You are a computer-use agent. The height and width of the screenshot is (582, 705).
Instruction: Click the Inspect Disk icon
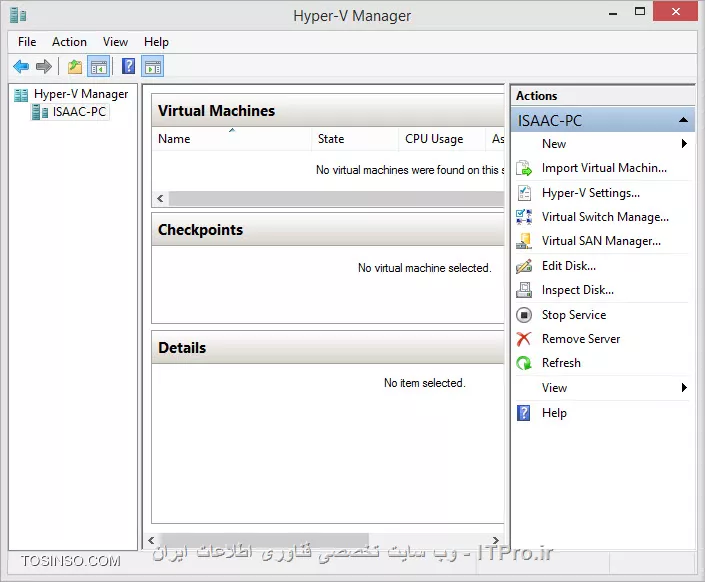(x=524, y=290)
